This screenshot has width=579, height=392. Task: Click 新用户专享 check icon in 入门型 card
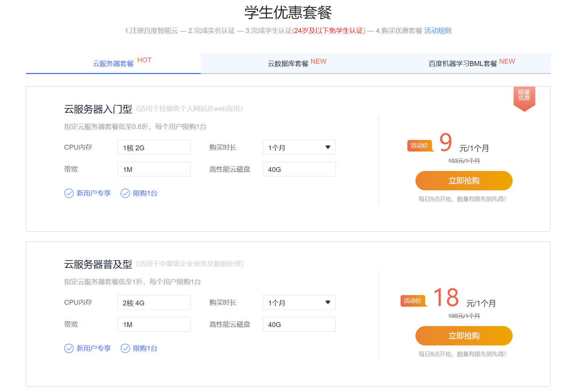69,193
